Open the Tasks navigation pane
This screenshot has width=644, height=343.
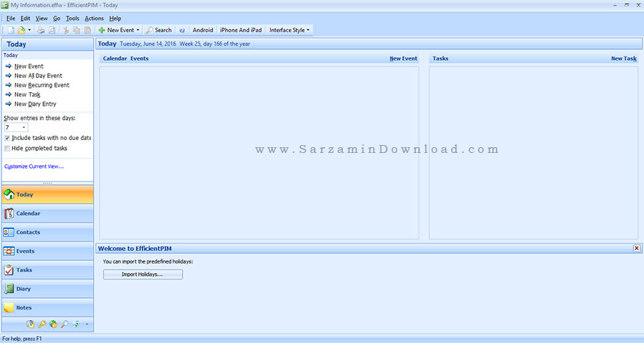click(48, 270)
